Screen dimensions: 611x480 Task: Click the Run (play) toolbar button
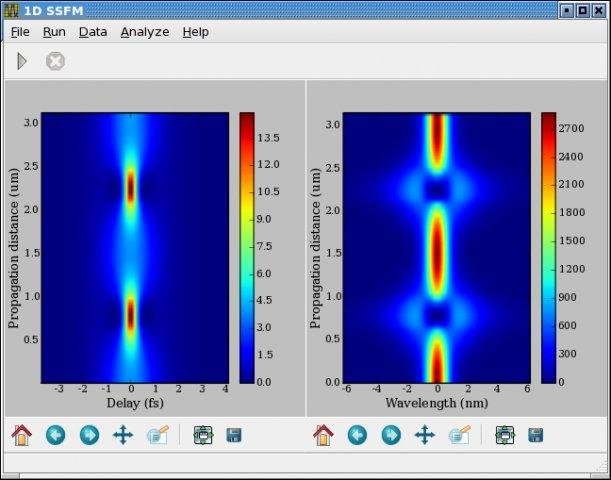point(22,62)
